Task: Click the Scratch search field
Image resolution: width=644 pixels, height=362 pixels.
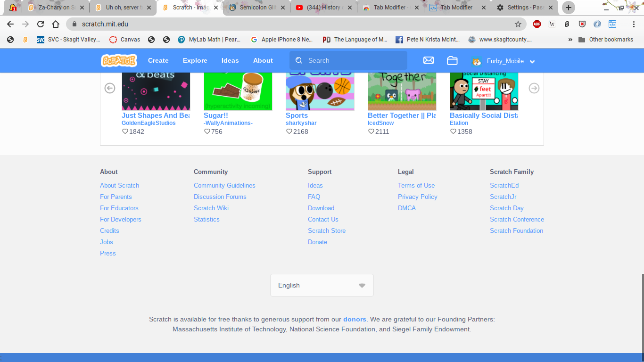Action: pos(348,60)
